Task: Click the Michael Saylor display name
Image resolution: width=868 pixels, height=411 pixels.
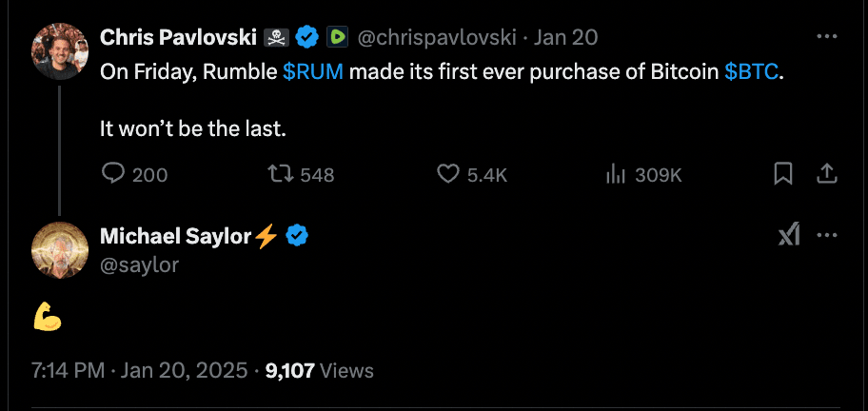Action: (176, 237)
